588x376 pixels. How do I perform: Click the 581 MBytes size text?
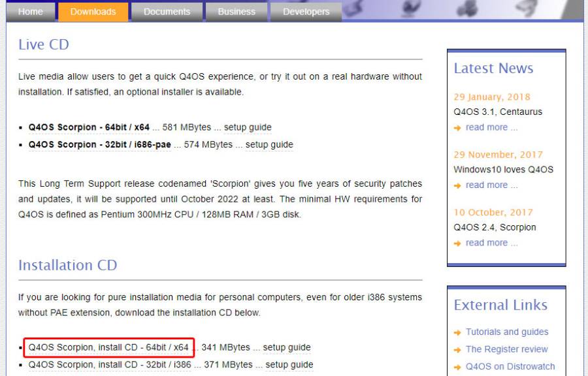[x=187, y=127]
